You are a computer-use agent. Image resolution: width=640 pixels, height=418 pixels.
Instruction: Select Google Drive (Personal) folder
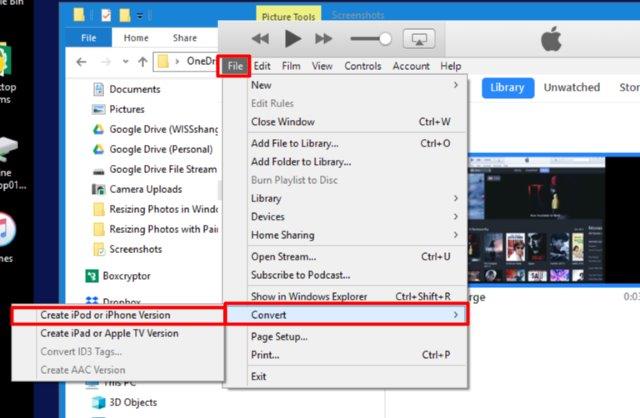pyautogui.click(x=153, y=149)
